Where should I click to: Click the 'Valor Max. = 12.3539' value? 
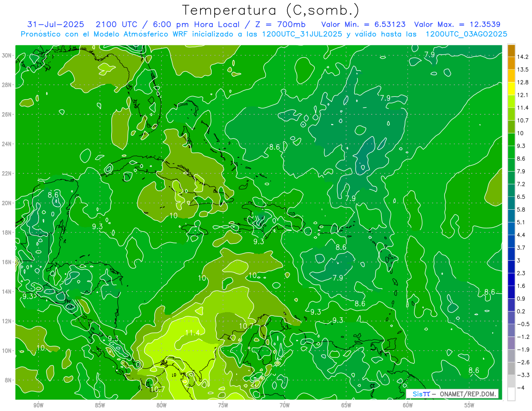pyautogui.click(x=458, y=24)
